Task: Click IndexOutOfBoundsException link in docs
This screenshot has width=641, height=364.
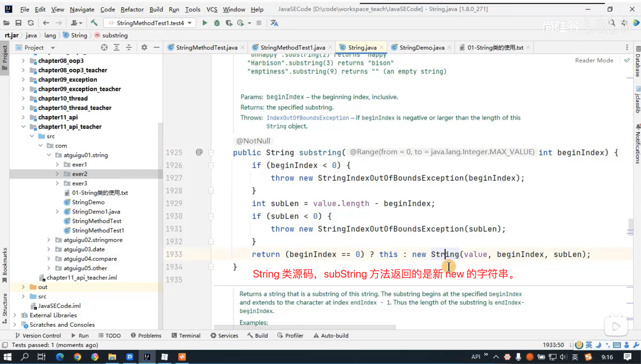Action: tap(307, 118)
